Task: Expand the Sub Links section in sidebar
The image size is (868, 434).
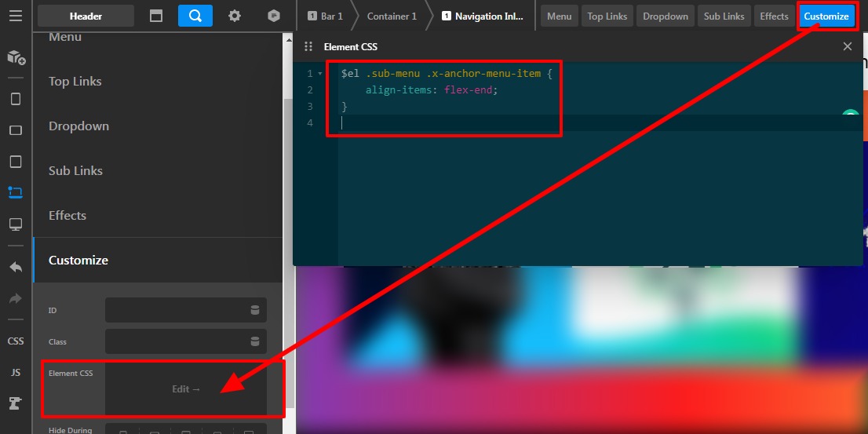Action: pyautogui.click(x=75, y=171)
